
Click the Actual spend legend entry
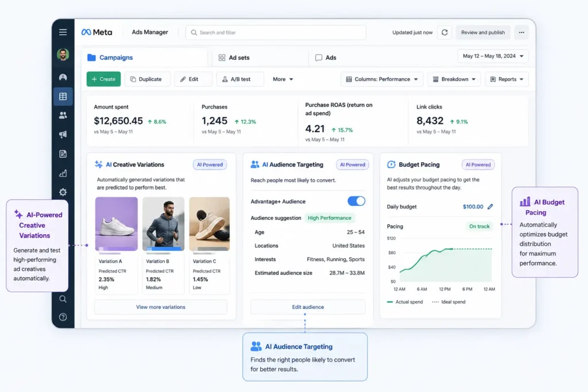(x=405, y=302)
